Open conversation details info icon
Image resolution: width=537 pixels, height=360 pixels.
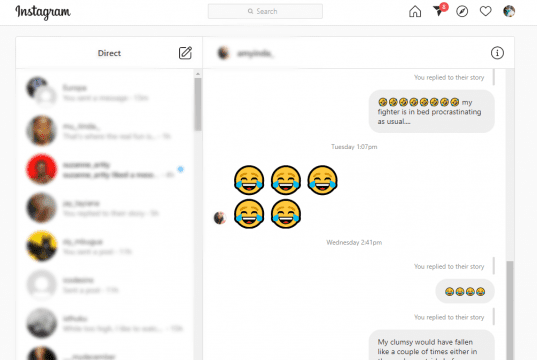pos(497,53)
